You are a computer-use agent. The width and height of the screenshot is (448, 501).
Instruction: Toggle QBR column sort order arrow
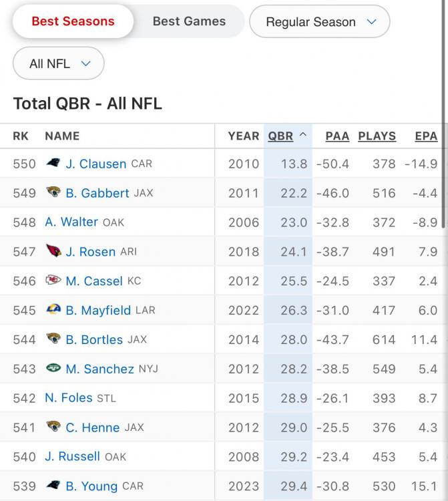(303, 136)
